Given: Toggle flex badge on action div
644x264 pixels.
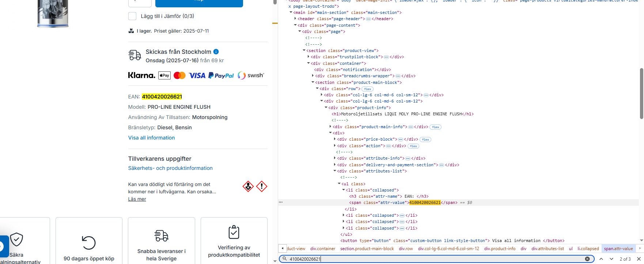Looking at the screenshot, I should [x=413, y=146].
